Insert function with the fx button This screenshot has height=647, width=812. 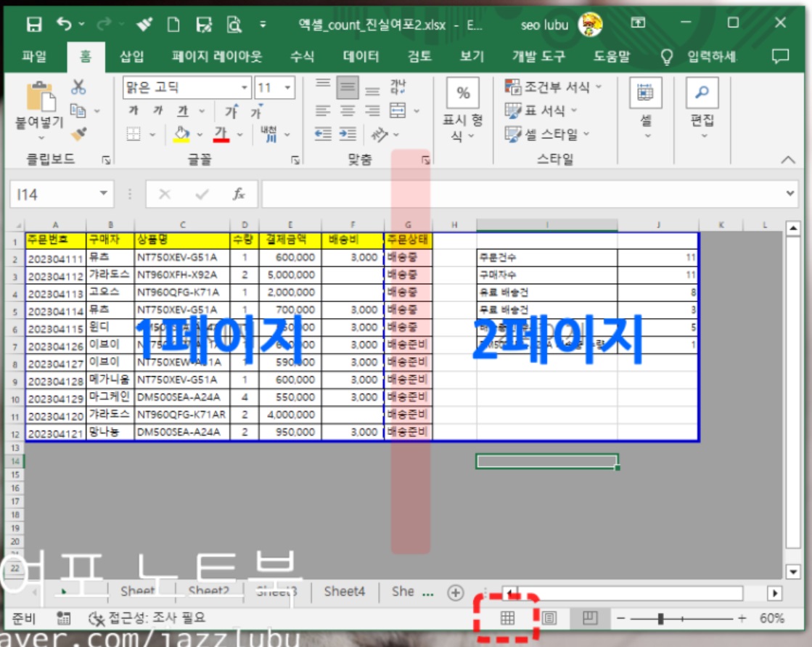point(238,195)
